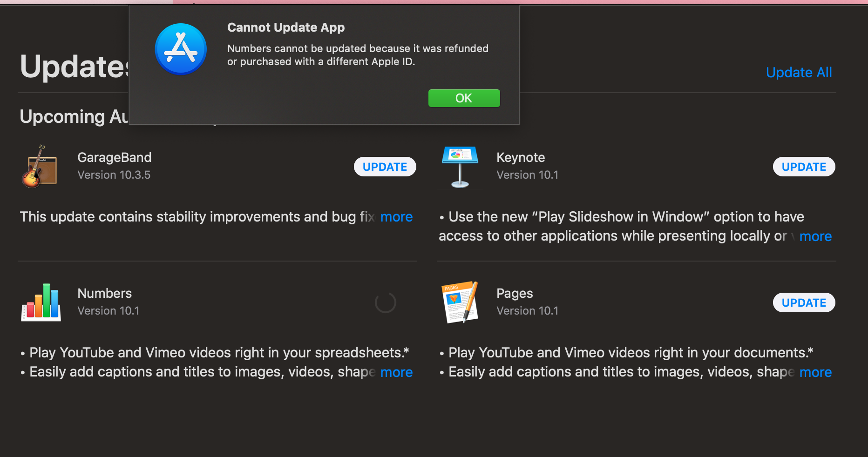The width and height of the screenshot is (868, 457).
Task: Click the Update All link
Action: (799, 72)
